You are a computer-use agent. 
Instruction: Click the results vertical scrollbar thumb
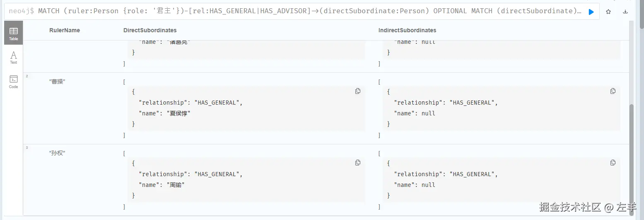(632, 157)
